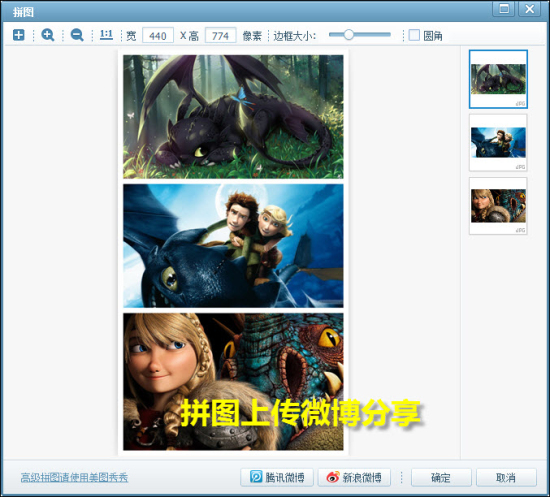Maximize the 拼图 window
This screenshot has height=497, width=550.
(x=504, y=9)
